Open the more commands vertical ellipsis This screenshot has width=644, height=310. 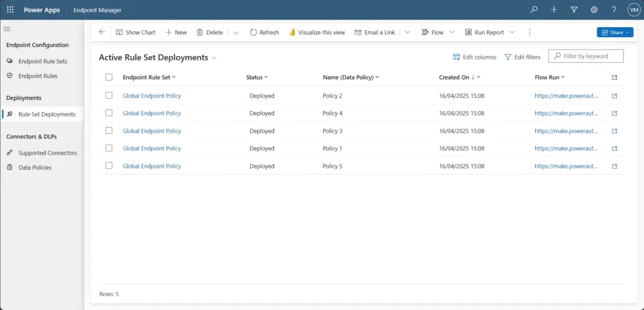tap(530, 33)
